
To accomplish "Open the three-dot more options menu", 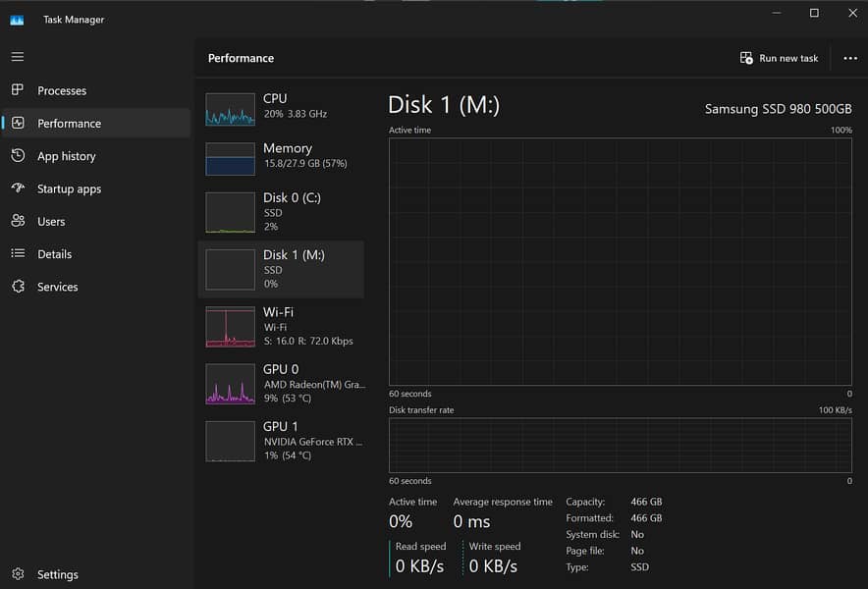I will click(x=850, y=58).
